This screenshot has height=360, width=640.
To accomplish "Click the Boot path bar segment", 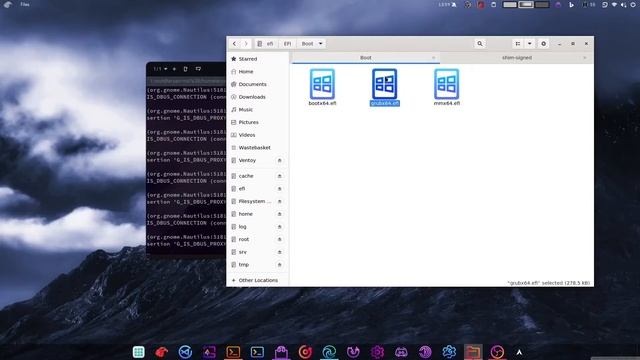I will pyautogui.click(x=307, y=44).
